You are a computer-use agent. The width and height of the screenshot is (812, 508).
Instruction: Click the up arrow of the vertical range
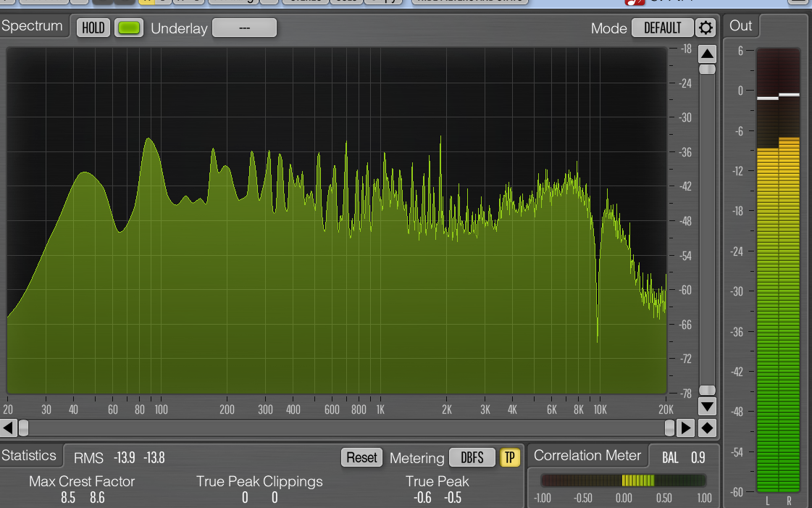[x=707, y=54]
